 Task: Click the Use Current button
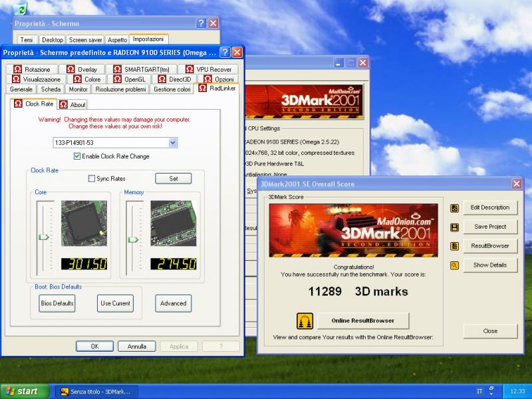coord(115,303)
